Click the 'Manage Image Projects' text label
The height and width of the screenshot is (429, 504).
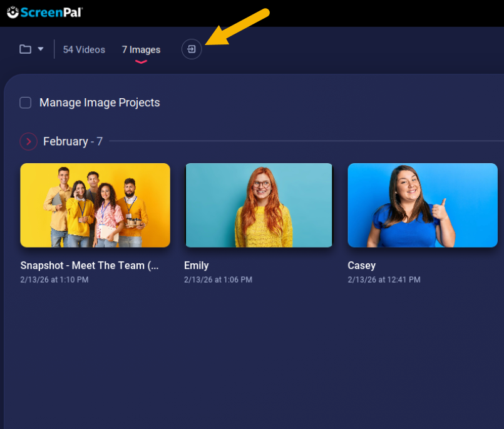pyautogui.click(x=100, y=103)
